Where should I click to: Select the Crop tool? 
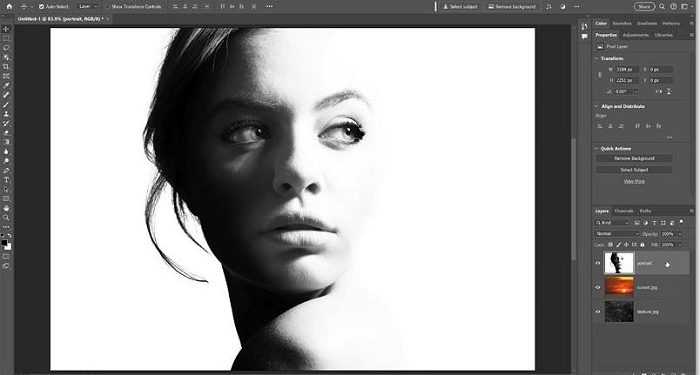point(6,67)
